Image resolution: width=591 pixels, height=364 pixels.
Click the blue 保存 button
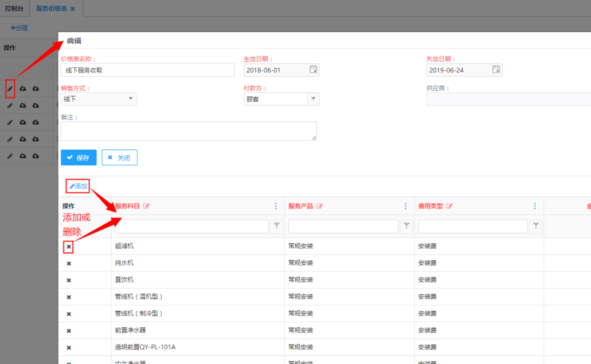click(78, 157)
